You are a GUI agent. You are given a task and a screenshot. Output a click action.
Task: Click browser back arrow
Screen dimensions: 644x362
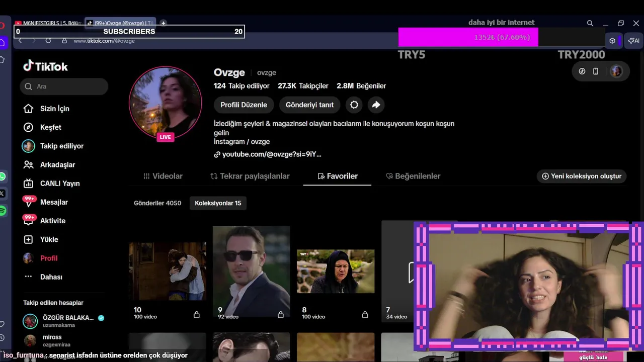tap(20, 41)
